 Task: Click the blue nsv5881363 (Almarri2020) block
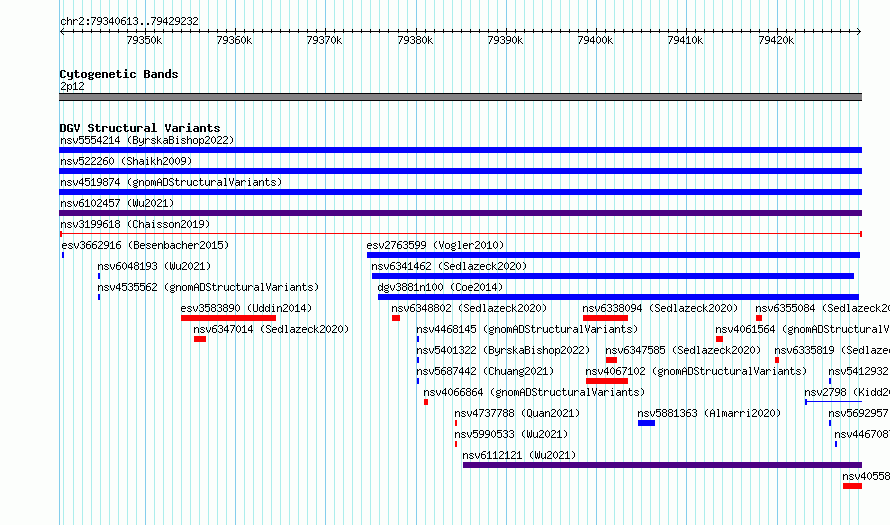click(646, 423)
